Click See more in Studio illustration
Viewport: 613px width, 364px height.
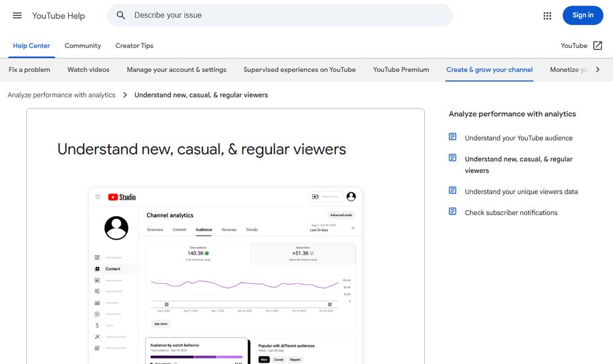[161, 324]
